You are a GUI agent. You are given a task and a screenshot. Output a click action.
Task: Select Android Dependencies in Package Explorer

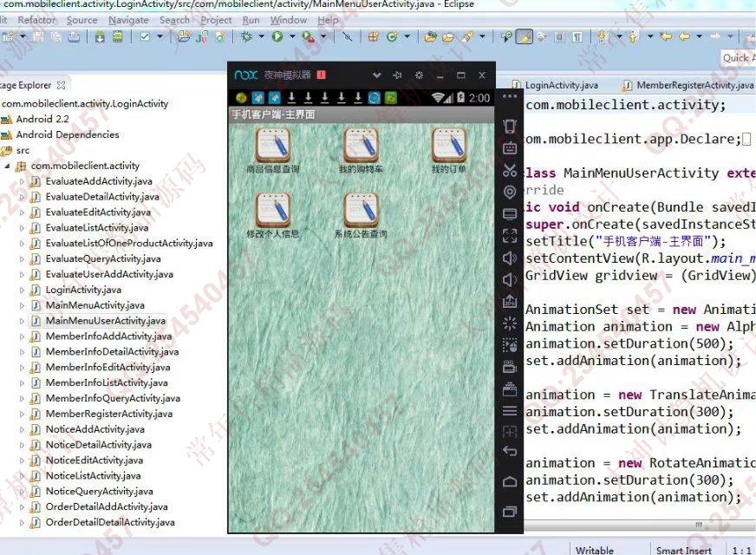coord(68,135)
